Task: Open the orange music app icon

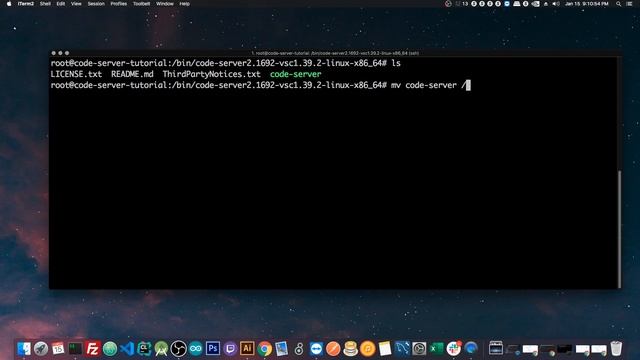Action: (x=367, y=349)
